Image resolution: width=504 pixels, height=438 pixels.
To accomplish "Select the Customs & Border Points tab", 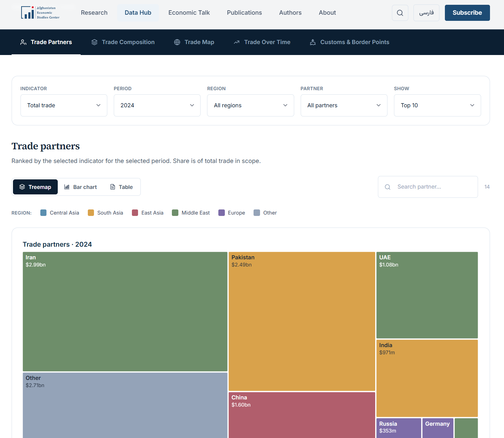I will (x=350, y=42).
